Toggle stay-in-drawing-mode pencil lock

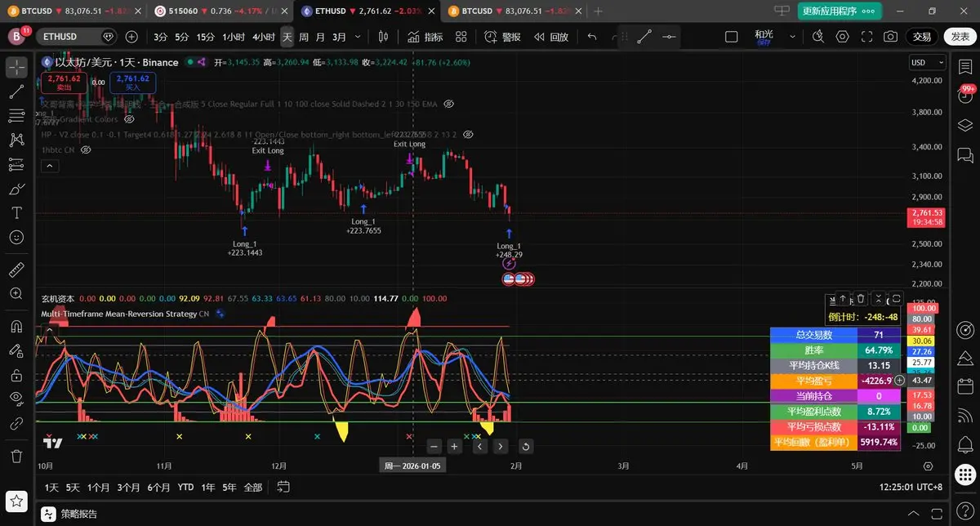click(16, 350)
